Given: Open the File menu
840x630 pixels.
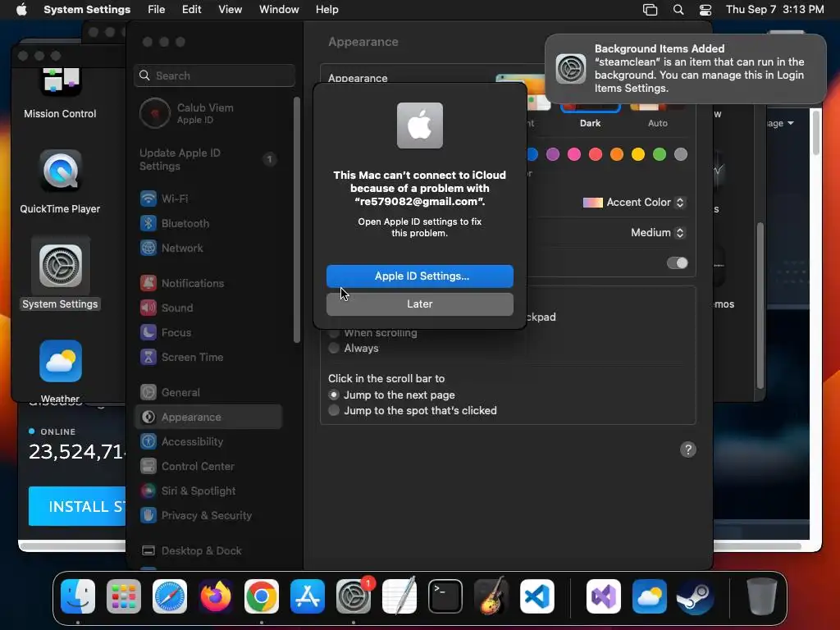Looking at the screenshot, I should tap(156, 10).
